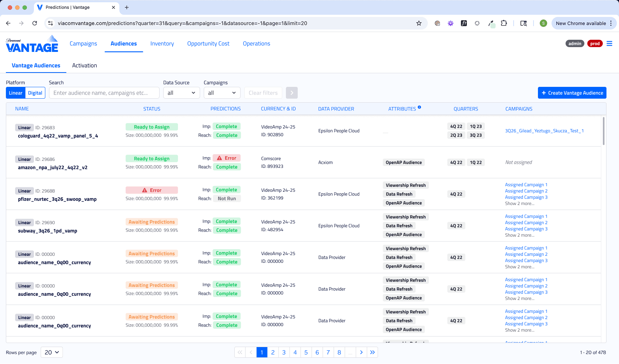Go to Opportunity Cost tab

pyautogui.click(x=208, y=43)
